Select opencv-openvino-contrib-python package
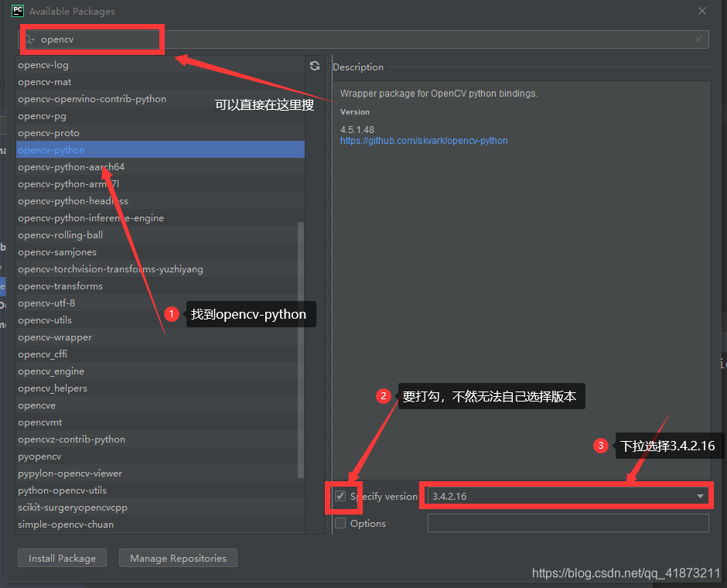This screenshot has height=588, width=727. (160, 99)
